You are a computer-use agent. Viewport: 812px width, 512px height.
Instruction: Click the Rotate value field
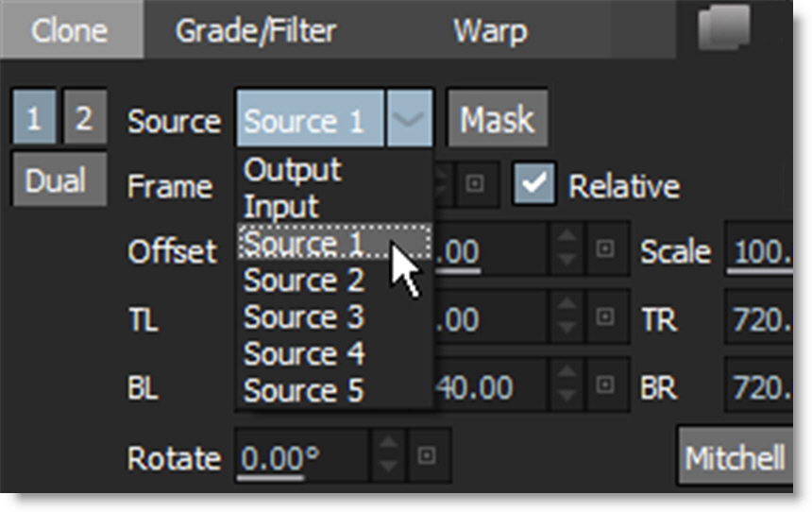298,458
